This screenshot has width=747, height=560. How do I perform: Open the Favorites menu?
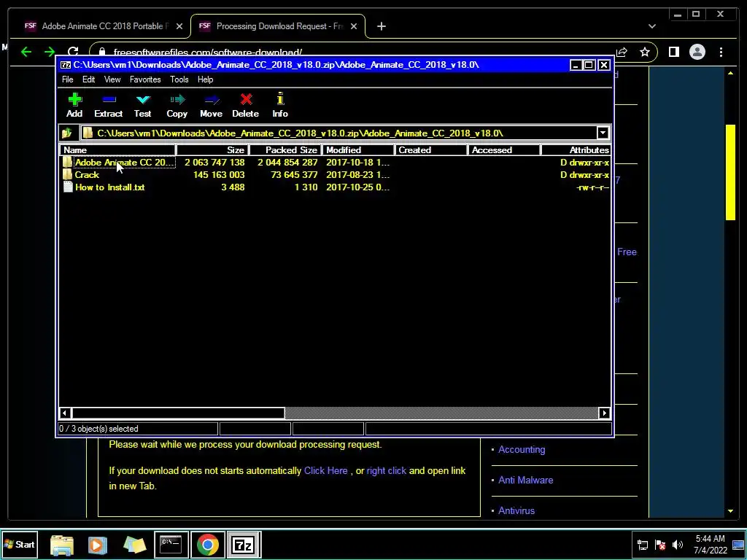tap(145, 79)
